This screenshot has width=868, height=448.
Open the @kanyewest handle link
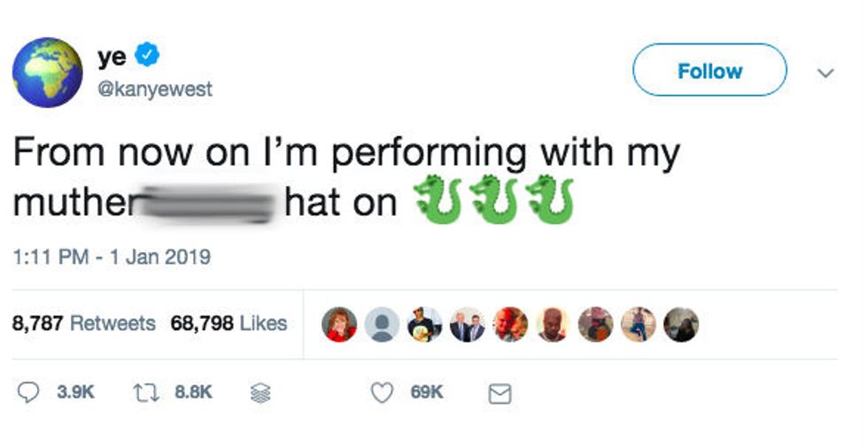click(x=155, y=89)
